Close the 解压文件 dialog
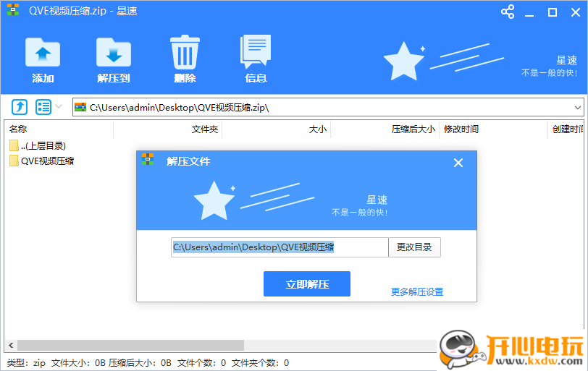This screenshot has height=371, width=588. [458, 163]
